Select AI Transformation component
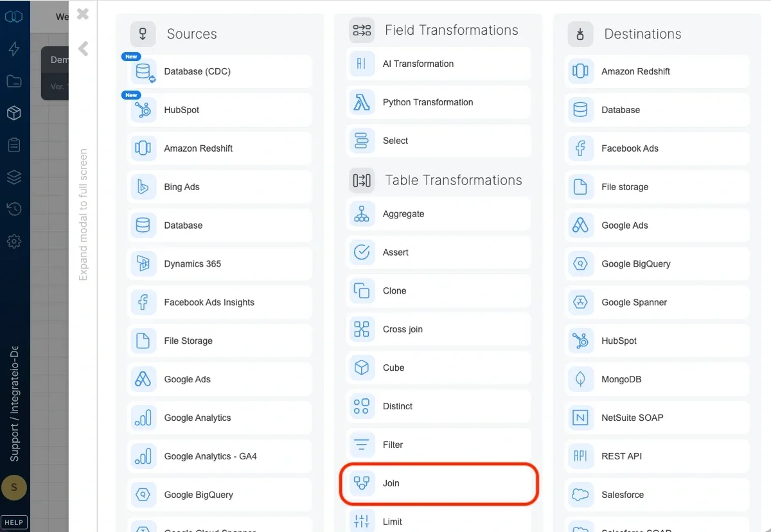Screen dimensions: 771x532 [x=438, y=64]
